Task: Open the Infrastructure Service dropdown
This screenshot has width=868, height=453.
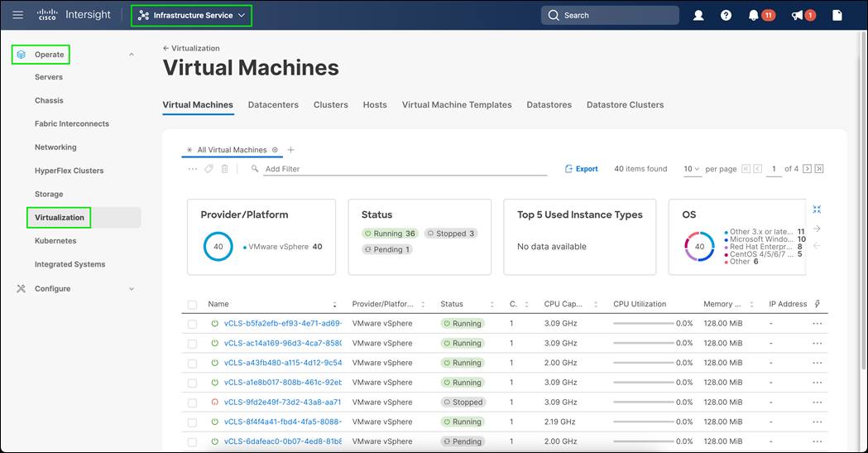Action: tap(191, 16)
